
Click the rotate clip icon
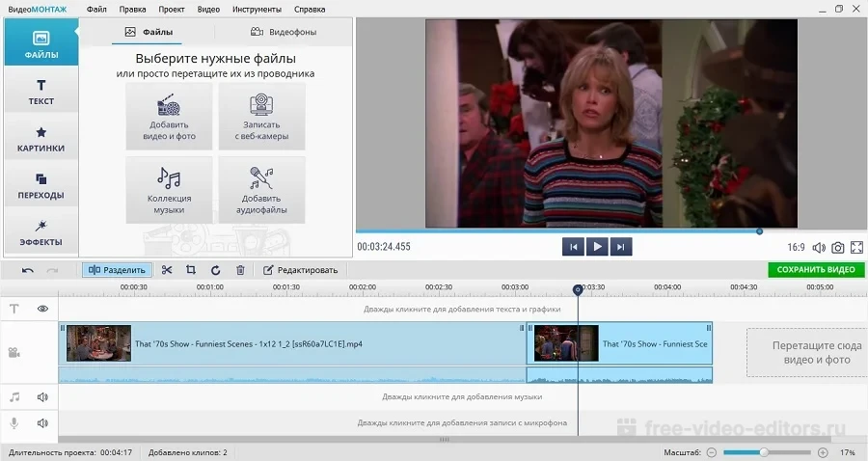(215, 270)
